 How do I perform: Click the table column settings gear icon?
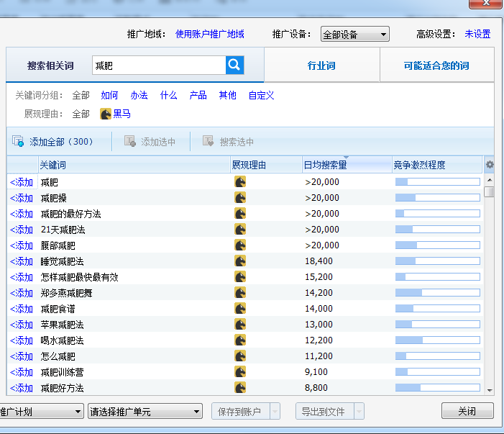pos(489,165)
